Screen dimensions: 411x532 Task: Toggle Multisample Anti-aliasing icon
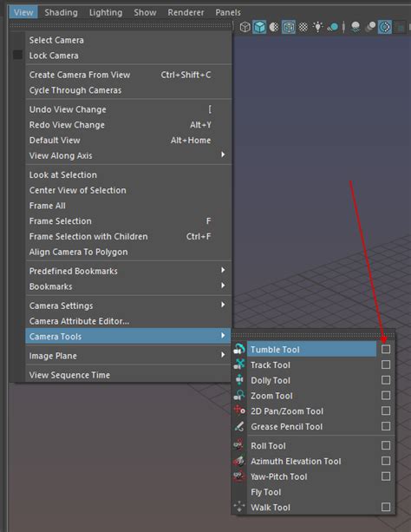(x=385, y=27)
